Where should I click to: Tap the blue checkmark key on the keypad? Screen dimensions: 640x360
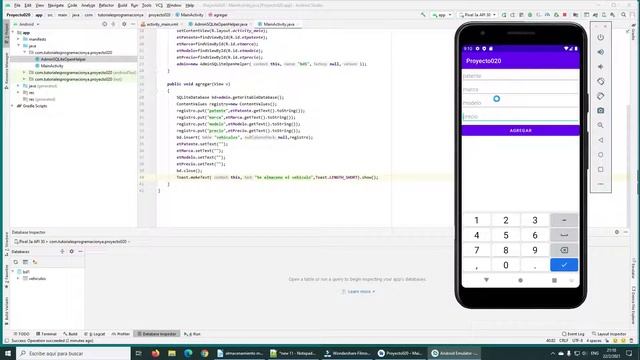[564, 265]
